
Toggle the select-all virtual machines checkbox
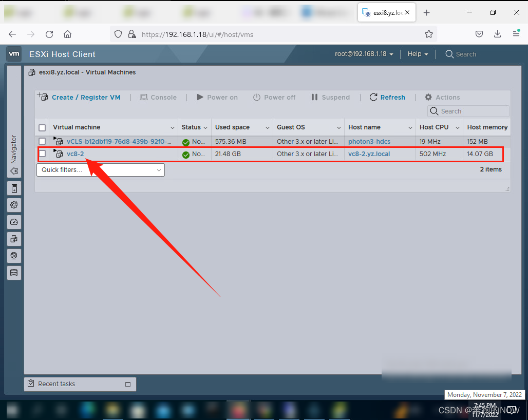[42, 128]
